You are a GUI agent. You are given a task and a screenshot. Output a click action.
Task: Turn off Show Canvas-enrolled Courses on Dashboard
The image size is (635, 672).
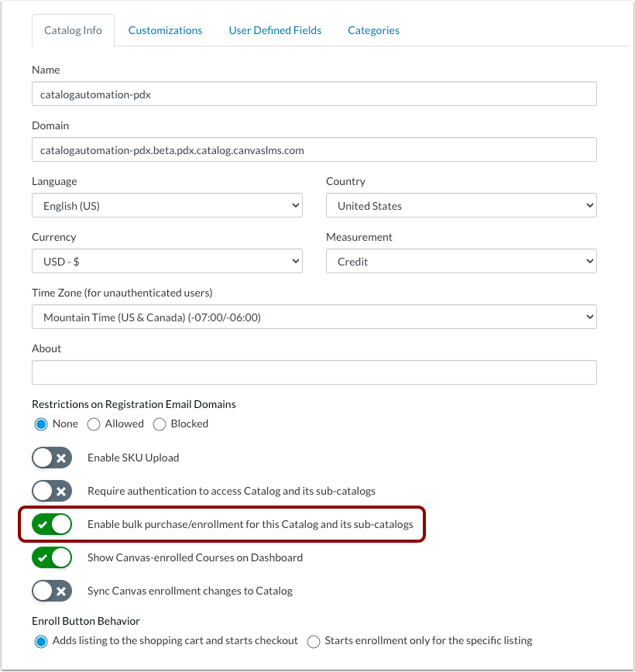coord(52,557)
